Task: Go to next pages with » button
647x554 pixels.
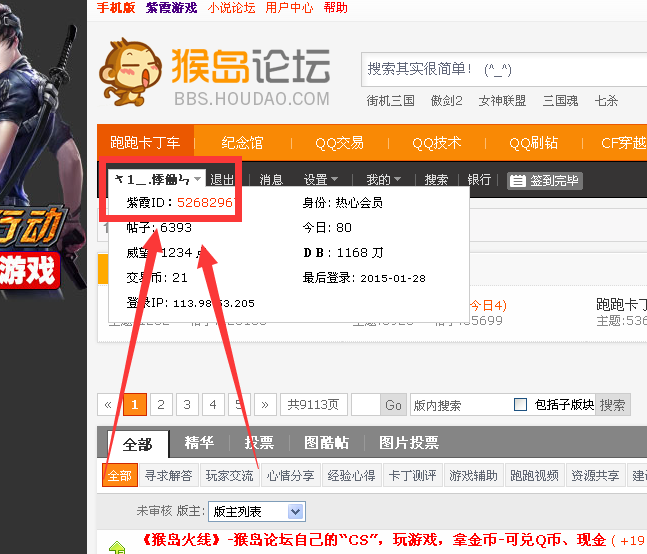Action: pos(265,405)
